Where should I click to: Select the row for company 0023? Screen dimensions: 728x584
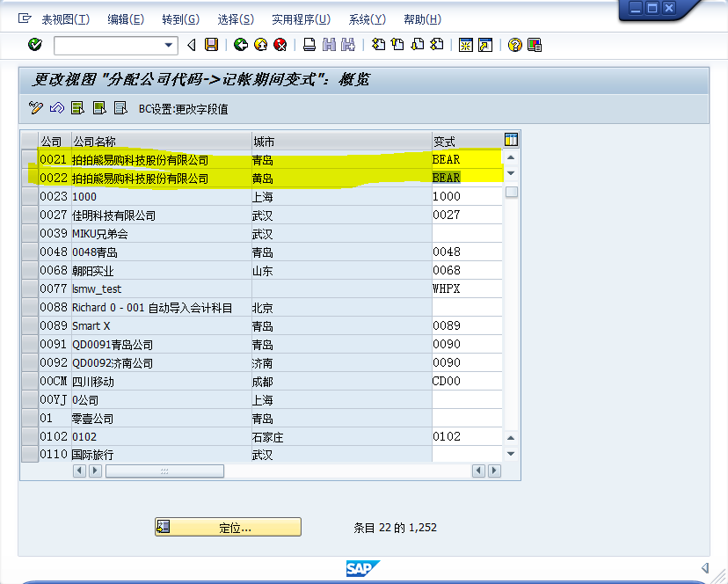click(30, 196)
